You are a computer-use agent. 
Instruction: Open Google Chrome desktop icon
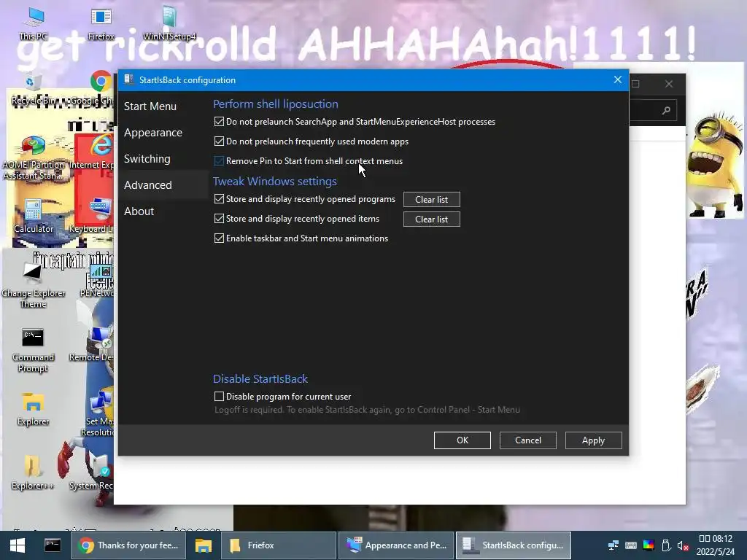(101, 88)
